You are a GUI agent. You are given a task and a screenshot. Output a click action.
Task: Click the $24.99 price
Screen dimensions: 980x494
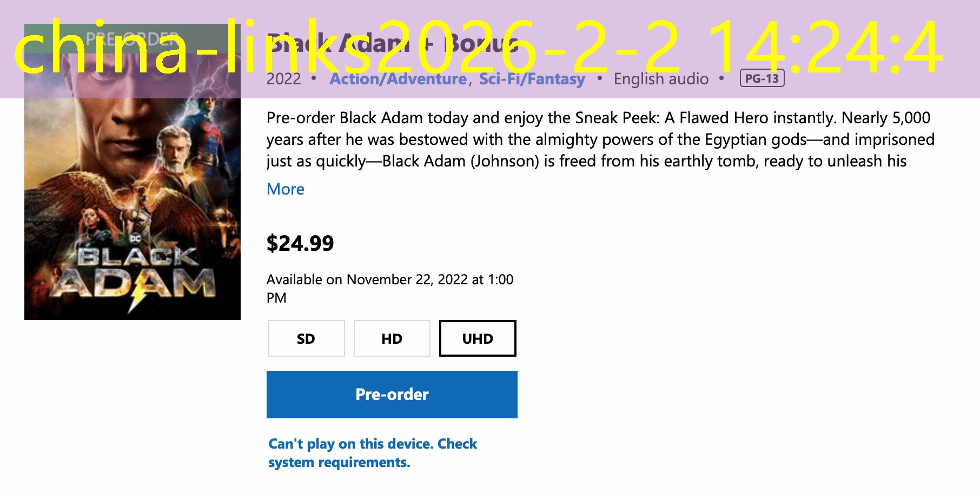click(300, 243)
